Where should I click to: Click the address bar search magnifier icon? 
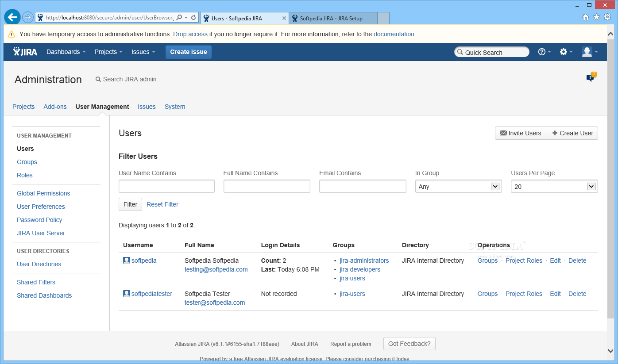click(179, 18)
